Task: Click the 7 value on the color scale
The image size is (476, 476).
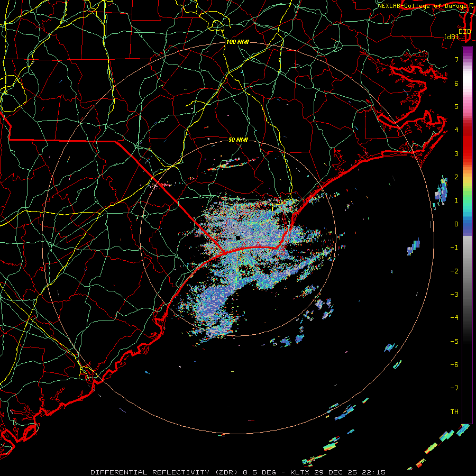Action: [456, 59]
